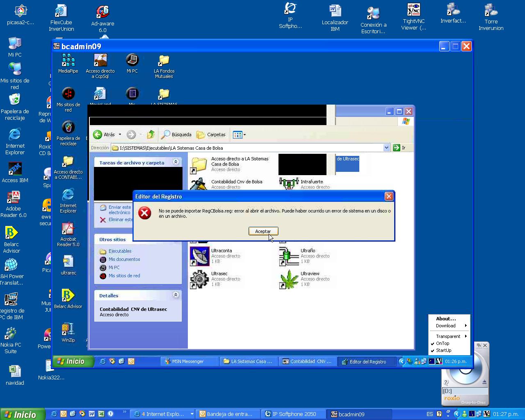
Task: Switch to Contabilidad CNV remote taskbar button
Action: [x=308, y=361]
